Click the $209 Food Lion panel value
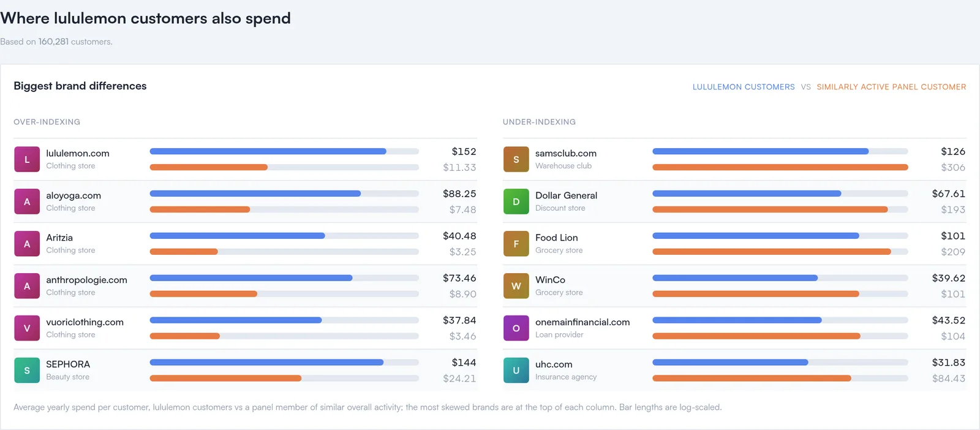980x430 pixels. (x=953, y=252)
